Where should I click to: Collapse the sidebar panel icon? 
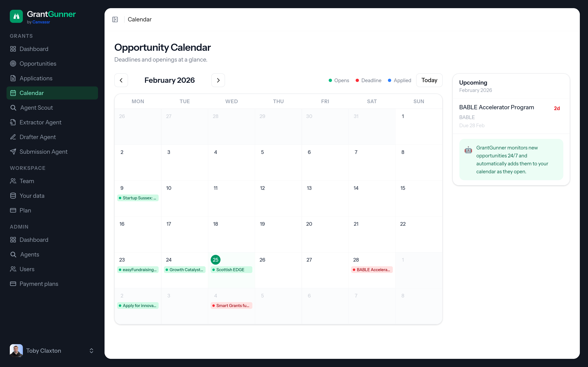click(115, 19)
